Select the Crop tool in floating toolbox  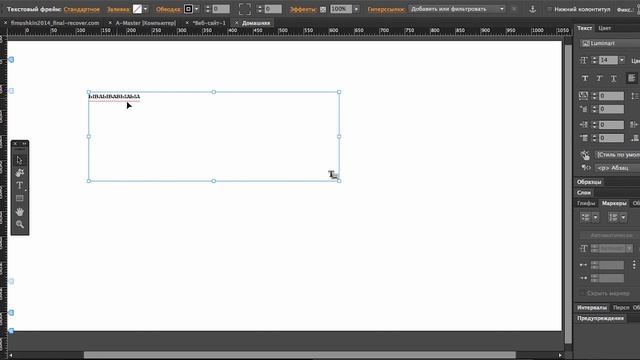[x=20, y=173]
